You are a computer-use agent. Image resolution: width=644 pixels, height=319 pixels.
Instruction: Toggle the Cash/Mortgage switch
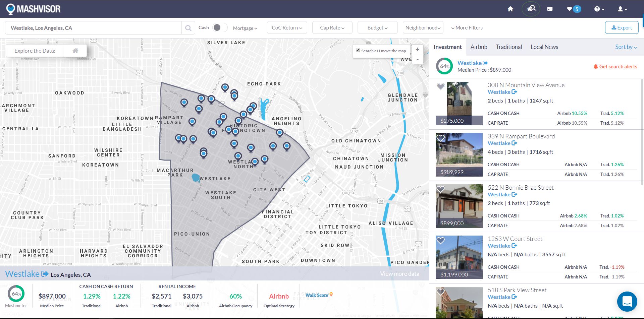(x=220, y=28)
